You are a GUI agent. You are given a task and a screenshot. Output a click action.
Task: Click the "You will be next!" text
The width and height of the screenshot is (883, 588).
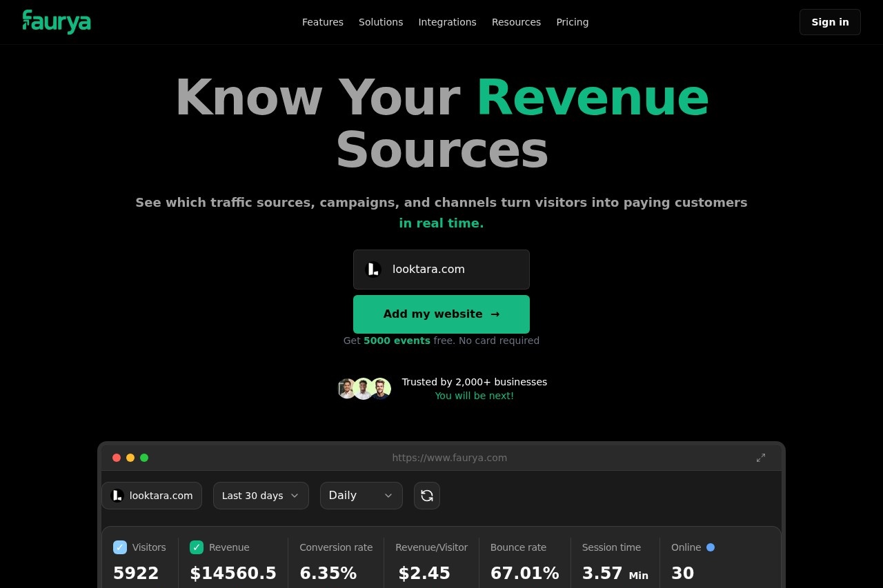tap(475, 396)
